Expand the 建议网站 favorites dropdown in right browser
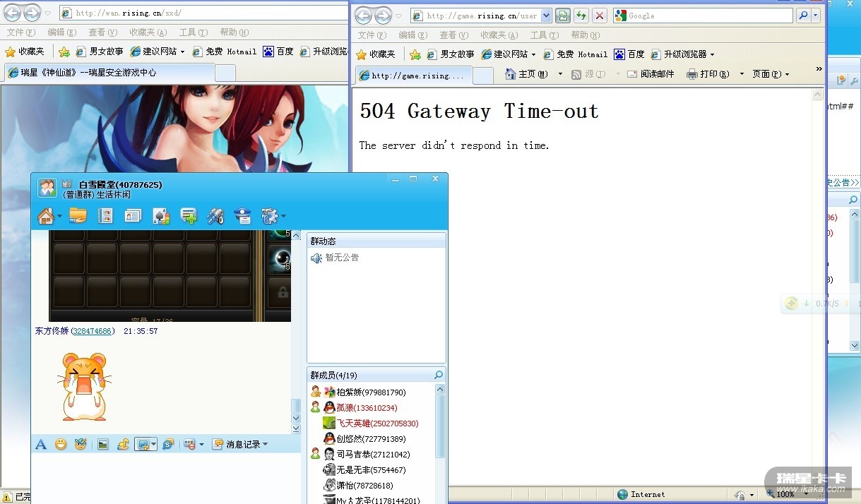This screenshot has height=504, width=861. (535, 54)
